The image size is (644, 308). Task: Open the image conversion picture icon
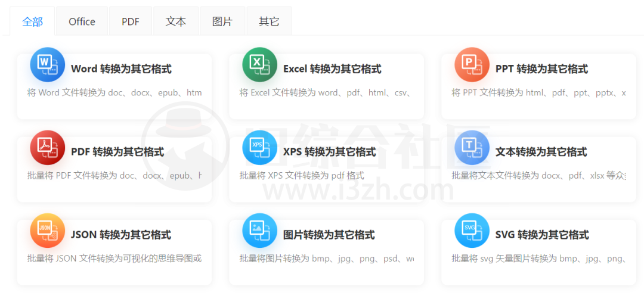click(x=259, y=231)
